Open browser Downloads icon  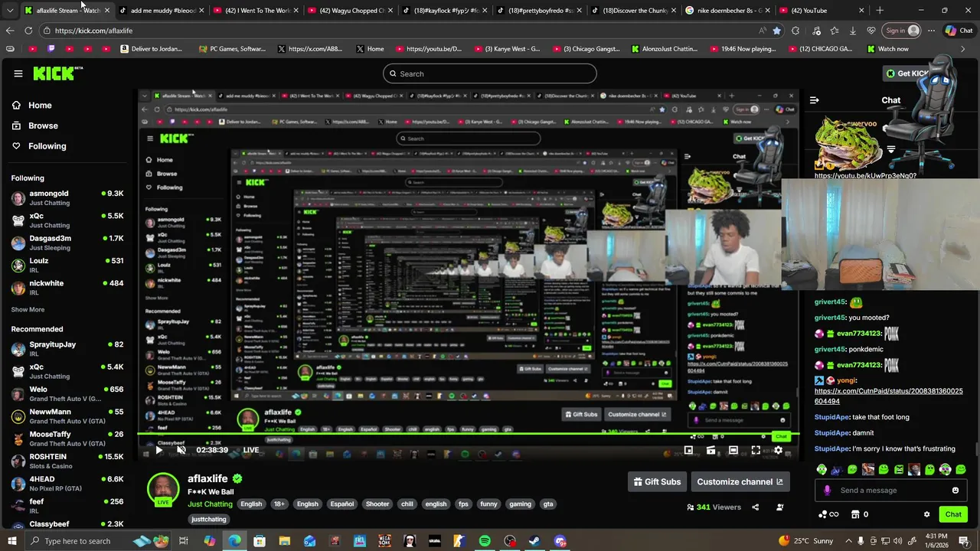pyautogui.click(x=852, y=31)
